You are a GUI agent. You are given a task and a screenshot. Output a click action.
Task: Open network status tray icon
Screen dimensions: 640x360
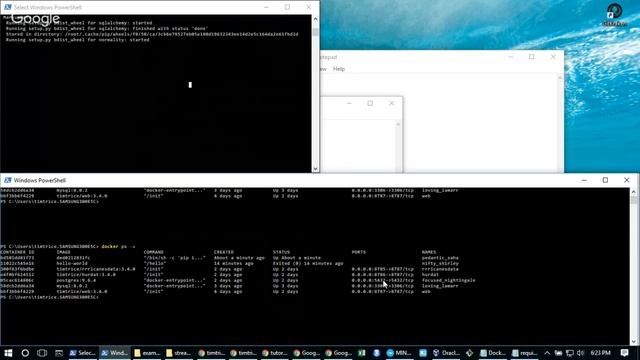click(570, 353)
